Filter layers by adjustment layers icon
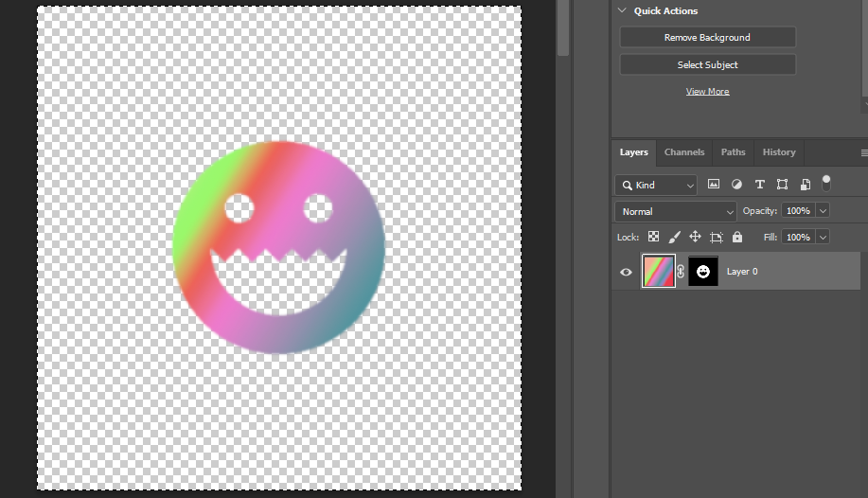The image size is (868, 498). (x=736, y=185)
